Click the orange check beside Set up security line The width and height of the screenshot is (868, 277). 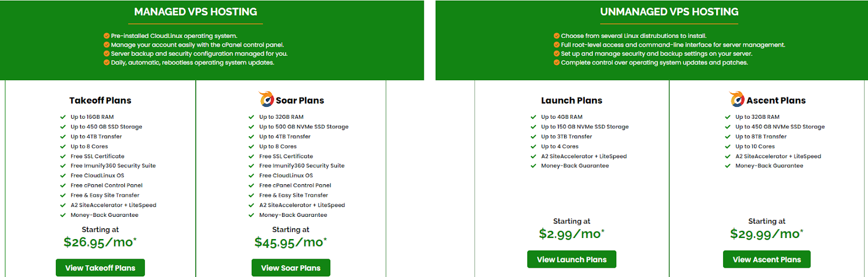[x=557, y=54]
